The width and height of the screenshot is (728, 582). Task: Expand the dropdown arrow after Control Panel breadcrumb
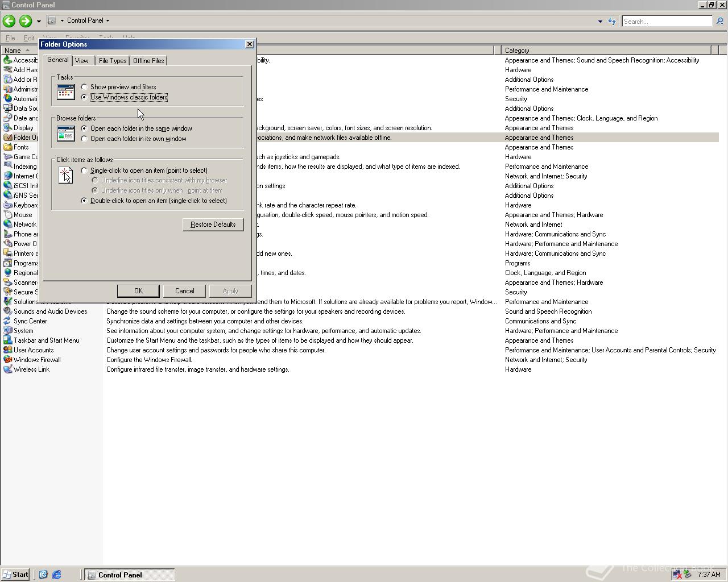pyautogui.click(x=107, y=20)
